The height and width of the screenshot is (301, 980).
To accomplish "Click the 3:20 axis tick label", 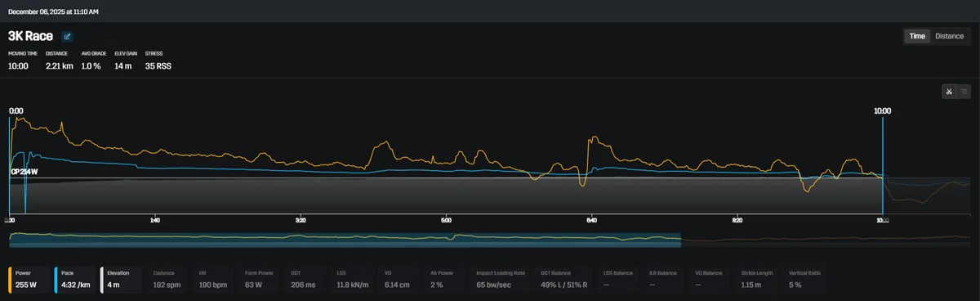I will (x=301, y=220).
